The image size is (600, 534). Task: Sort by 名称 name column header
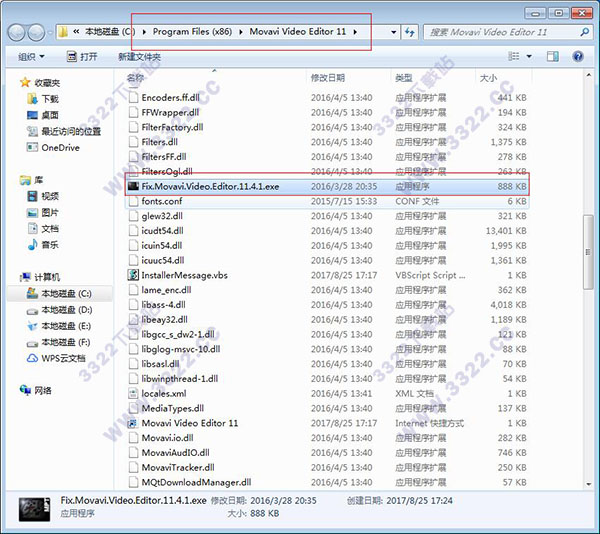click(135, 78)
